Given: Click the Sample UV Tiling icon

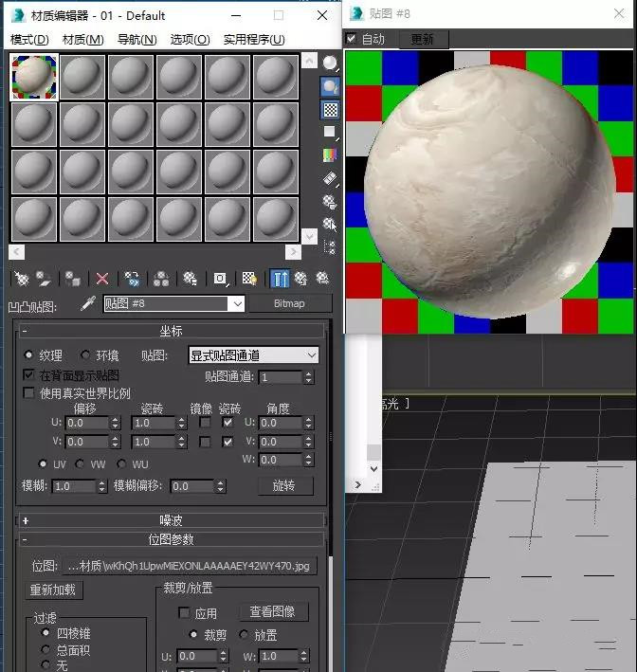Looking at the screenshot, I should click(330, 132).
